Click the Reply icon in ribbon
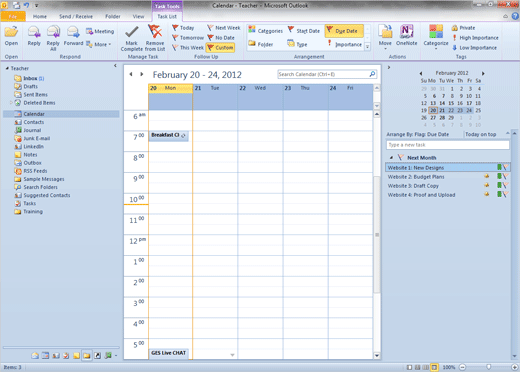Viewport: 520px width, 372px height. [x=34, y=36]
